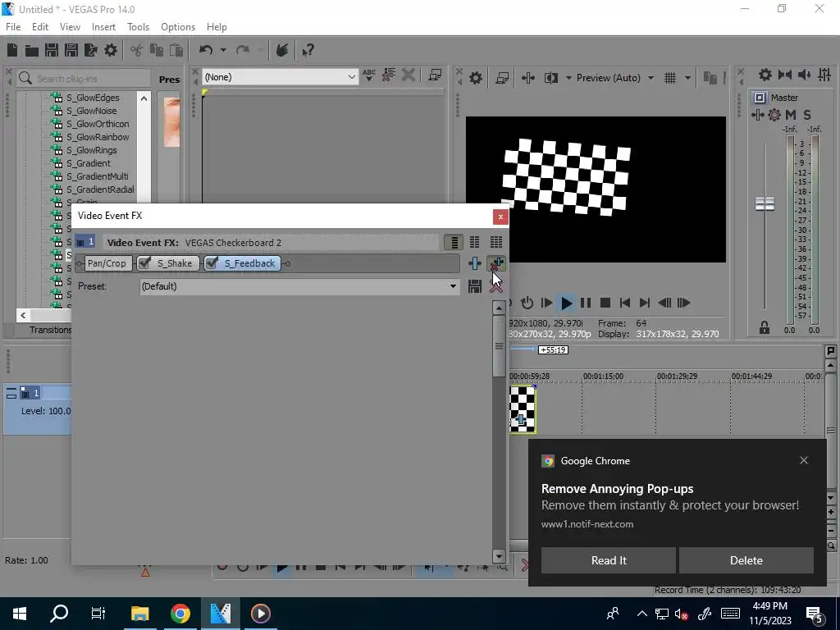Click the Master volume fader handle
This screenshot has height=630, width=840.
coord(765,203)
